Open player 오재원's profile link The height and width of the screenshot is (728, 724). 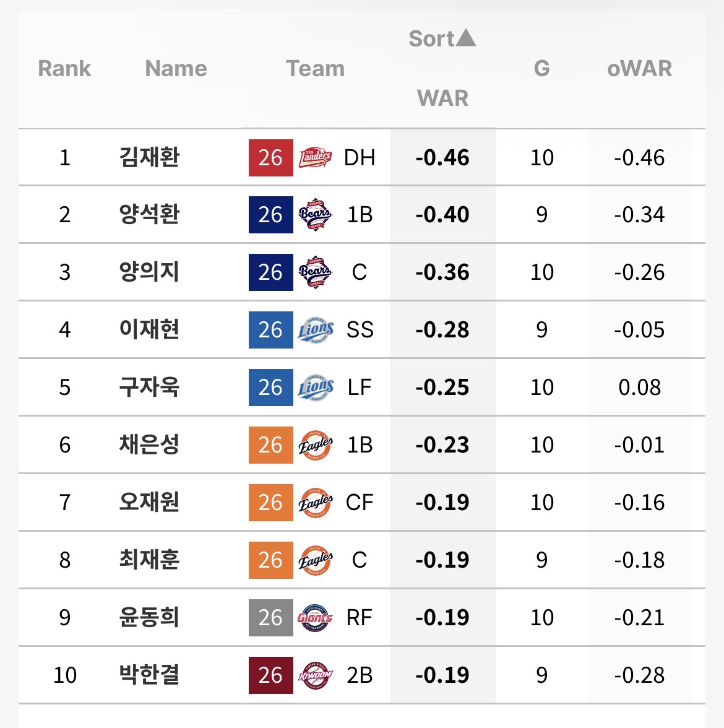(x=149, y=503)
